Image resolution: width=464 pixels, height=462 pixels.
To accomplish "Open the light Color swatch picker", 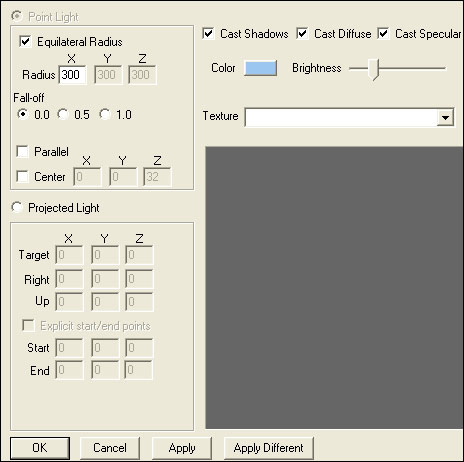I will pyautogui.click(x=260, y=68).
